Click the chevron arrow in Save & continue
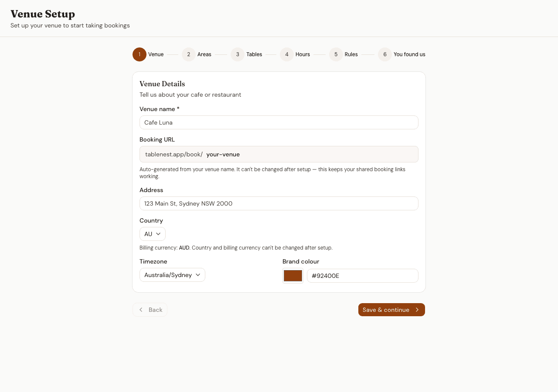Screen dimensions: 558x392 click(x=417, y=310)
